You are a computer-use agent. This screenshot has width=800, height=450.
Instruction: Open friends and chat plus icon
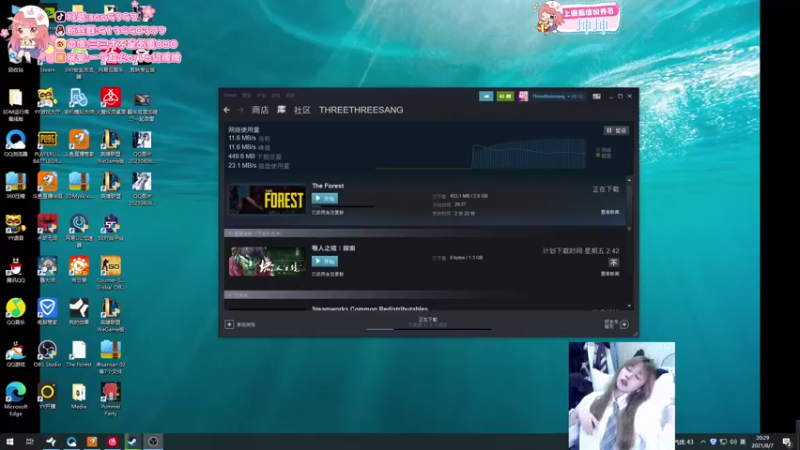(624, 324)
